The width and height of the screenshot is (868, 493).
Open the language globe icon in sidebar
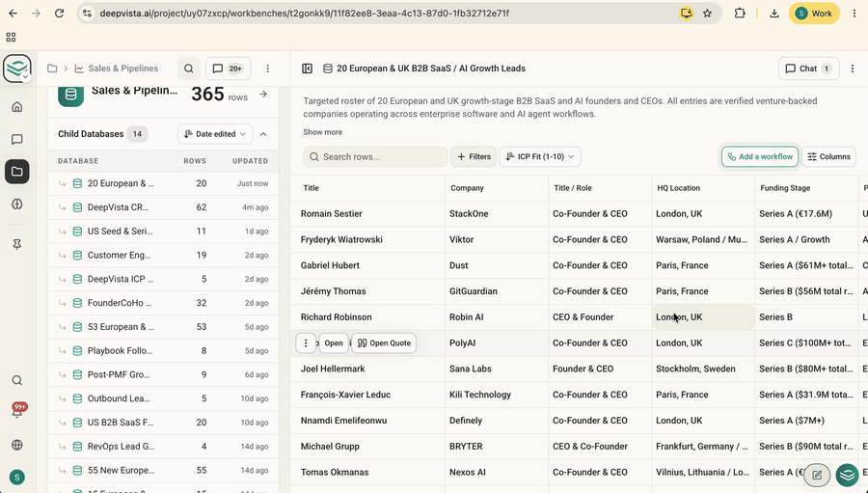pos(17,445)
